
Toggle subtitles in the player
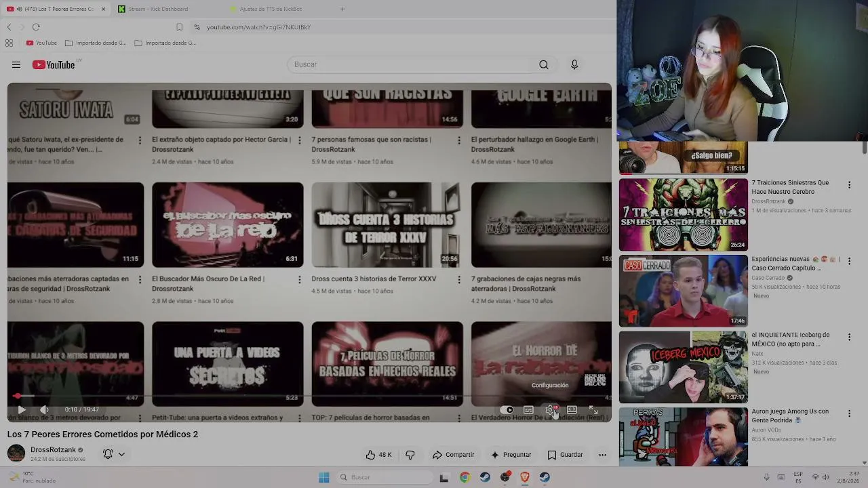(528, 409)
